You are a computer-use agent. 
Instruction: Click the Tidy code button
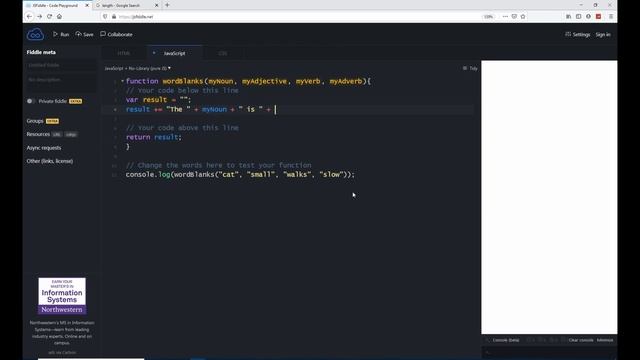[470, 69]
